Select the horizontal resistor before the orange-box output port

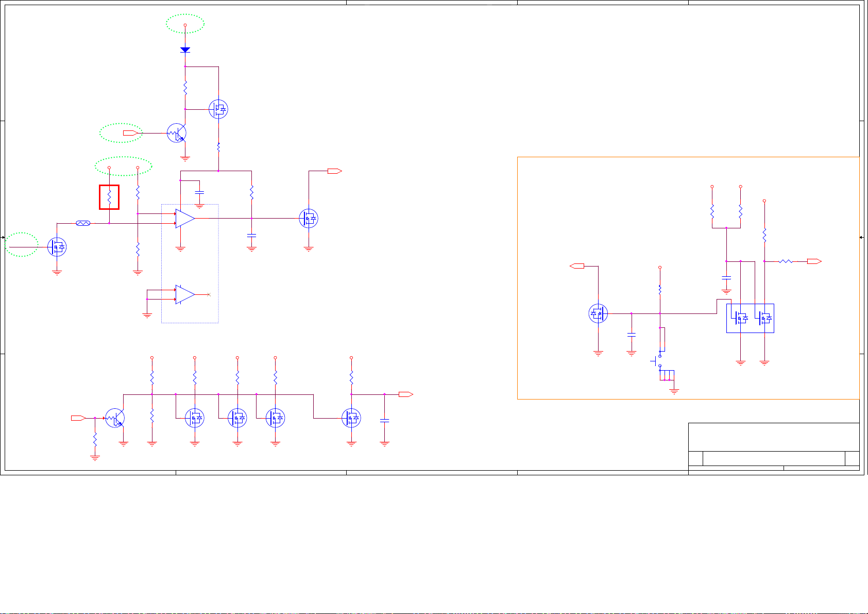click(786, 261)
